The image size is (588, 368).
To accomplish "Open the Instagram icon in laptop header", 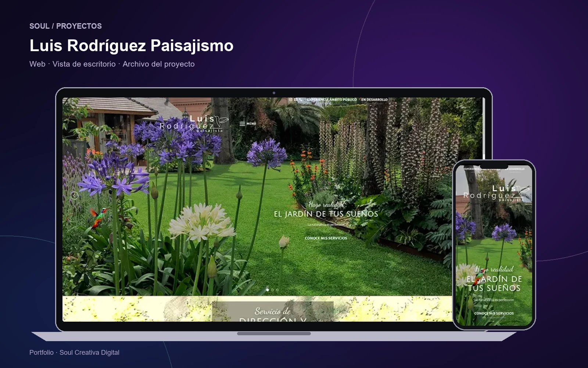I will coord(291,99).
